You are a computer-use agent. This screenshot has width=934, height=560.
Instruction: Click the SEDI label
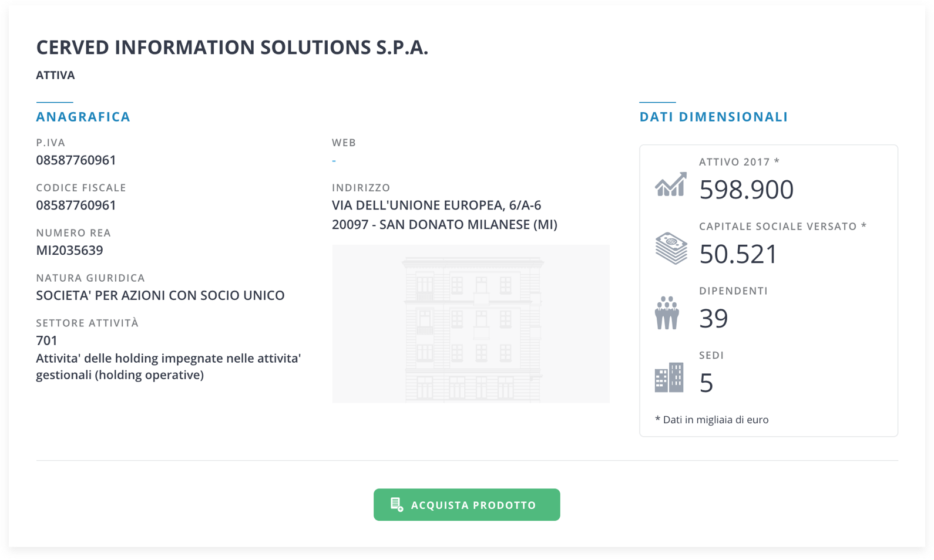711,356
